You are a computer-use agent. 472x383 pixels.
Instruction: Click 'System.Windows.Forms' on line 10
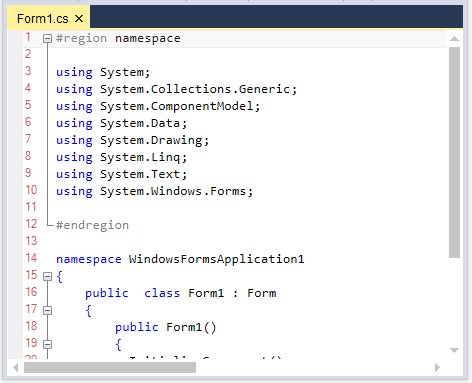point(173,191)
